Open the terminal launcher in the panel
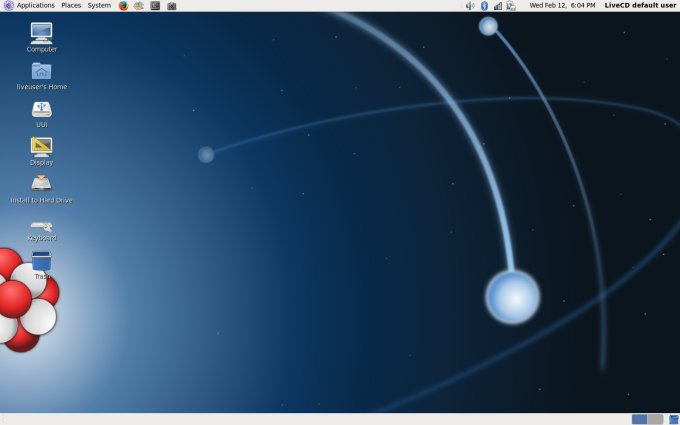 pos(155,6)
